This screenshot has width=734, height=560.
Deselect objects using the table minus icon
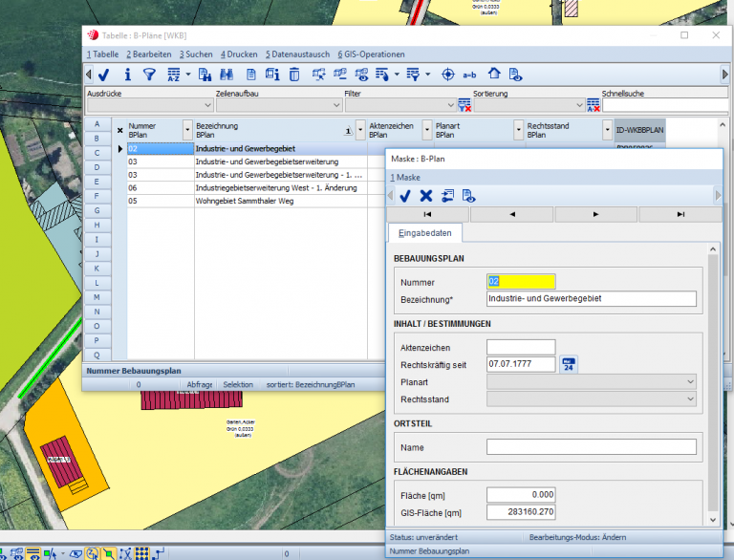[x=340, y=75]
